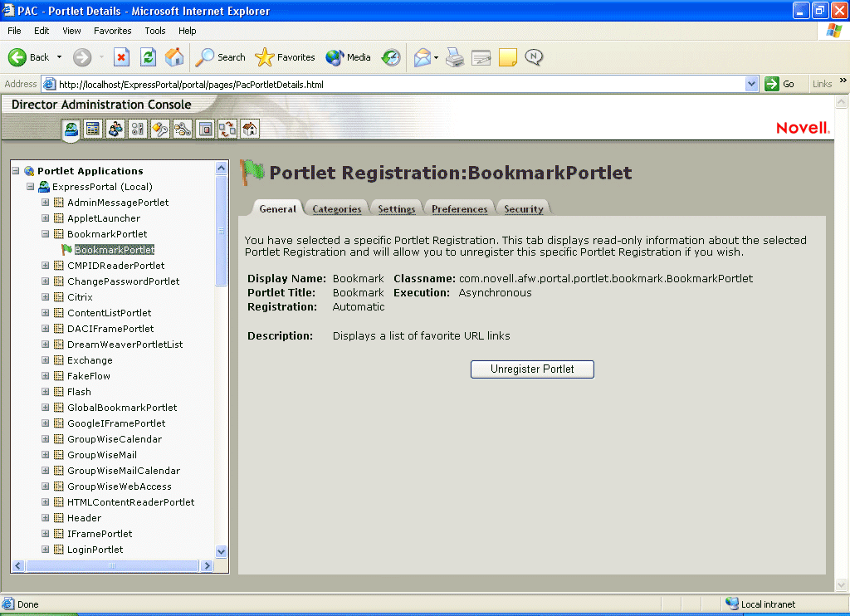Click the History icon in the browser toolbar
Screen dimensions: 850x616
click(x=391, y=57)
